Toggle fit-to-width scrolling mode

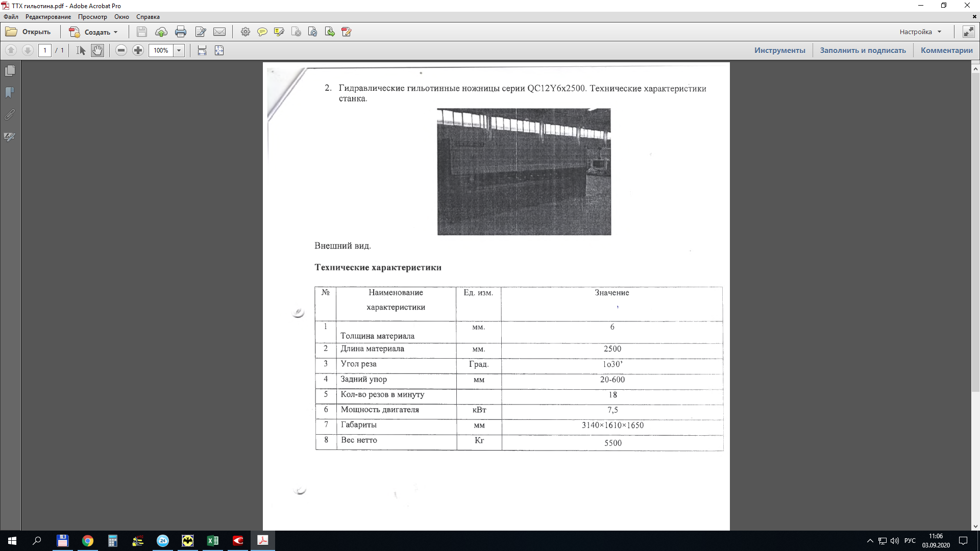point(202,51)
